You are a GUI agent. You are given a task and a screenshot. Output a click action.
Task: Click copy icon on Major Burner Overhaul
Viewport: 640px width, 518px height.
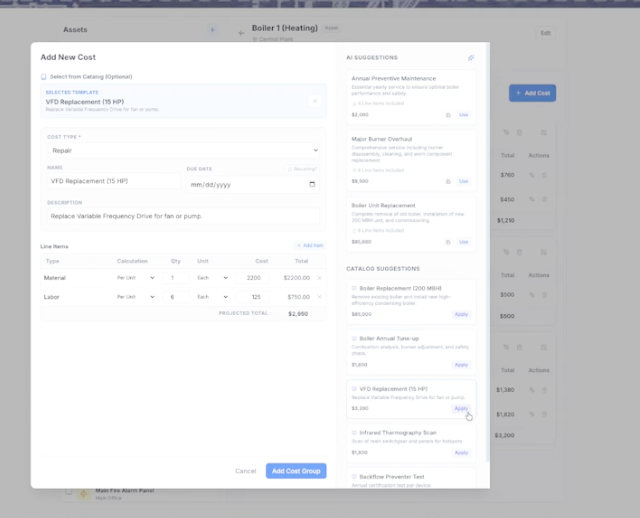449,181
